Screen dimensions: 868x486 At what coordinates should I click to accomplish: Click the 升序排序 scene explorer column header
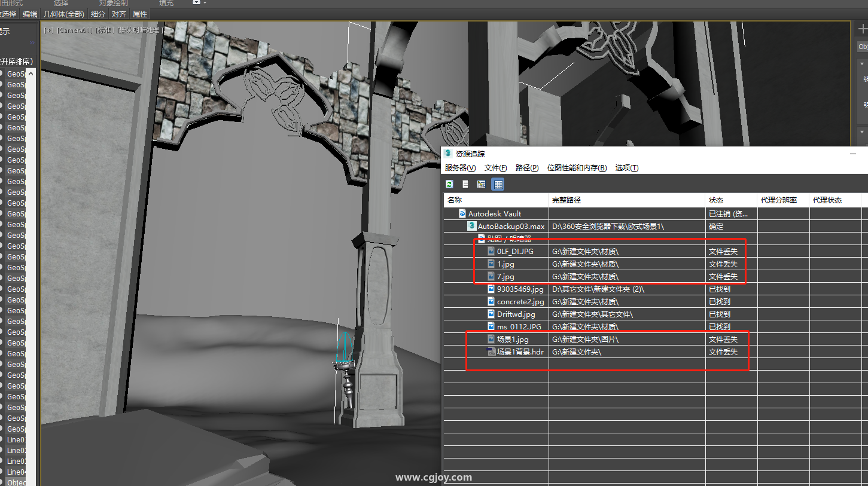click(17, 62)
